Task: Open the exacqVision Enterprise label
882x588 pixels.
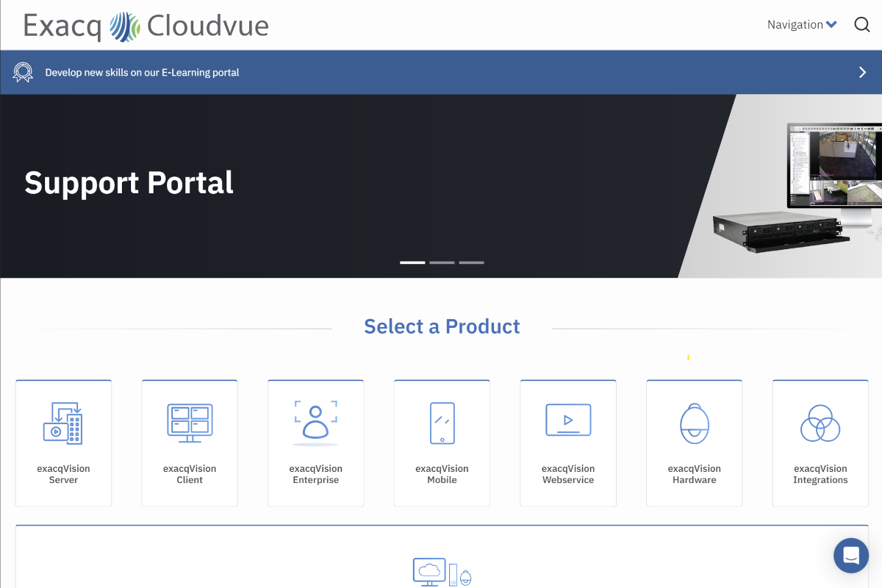Action: (x=316, y=474)
